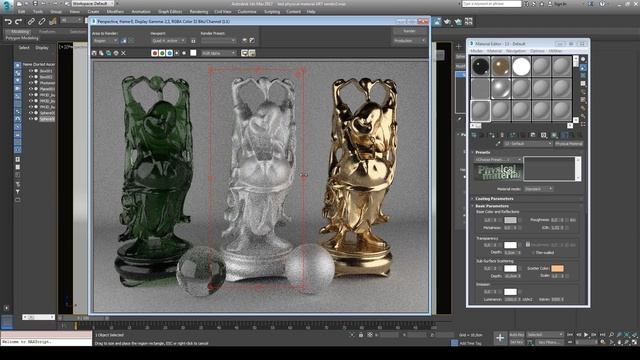Screen dimensions: 640x360
Task: Open the Choose Preset dropdown
Action: point(498,160)
